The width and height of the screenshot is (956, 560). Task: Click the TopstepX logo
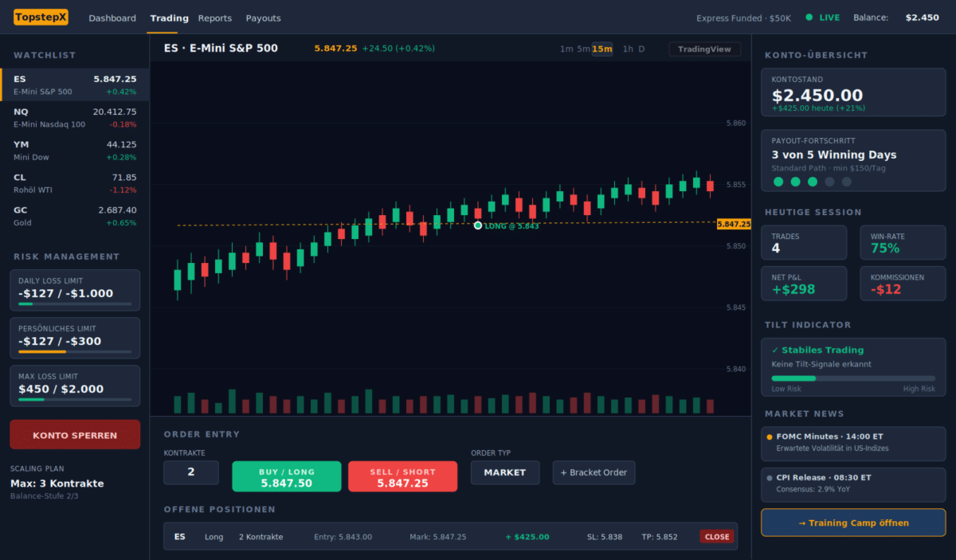(41, 17)
